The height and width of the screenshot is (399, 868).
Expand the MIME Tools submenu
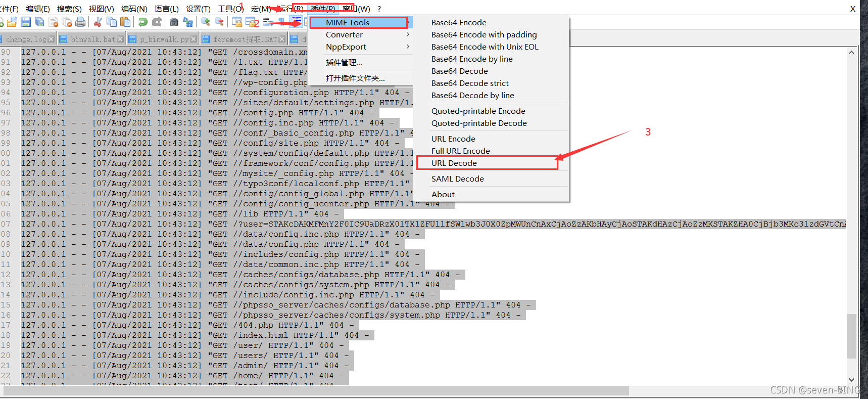(361, 22)
